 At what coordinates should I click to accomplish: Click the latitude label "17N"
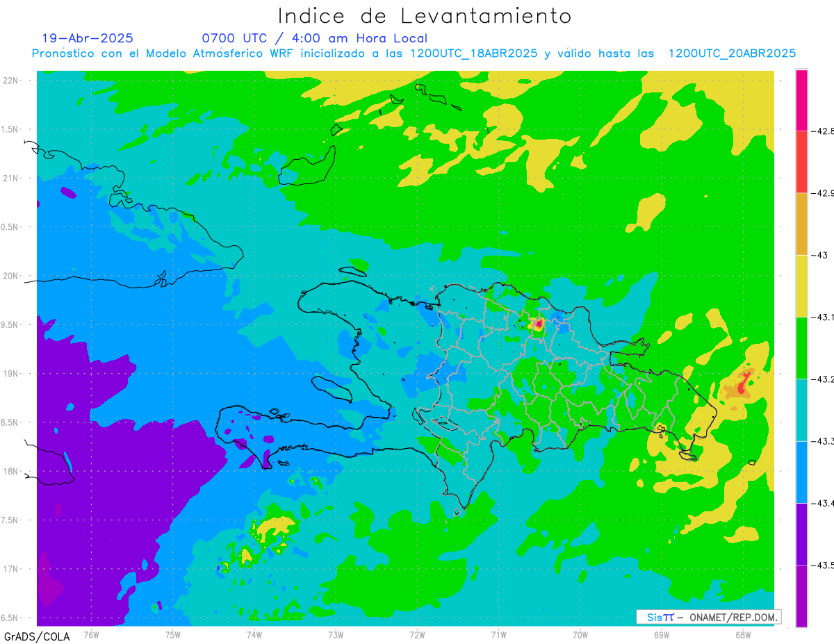point(11,569)
